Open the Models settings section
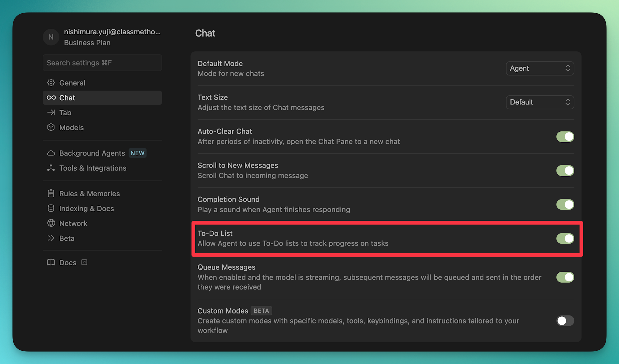619x364 pixels. tap(102, 127)
